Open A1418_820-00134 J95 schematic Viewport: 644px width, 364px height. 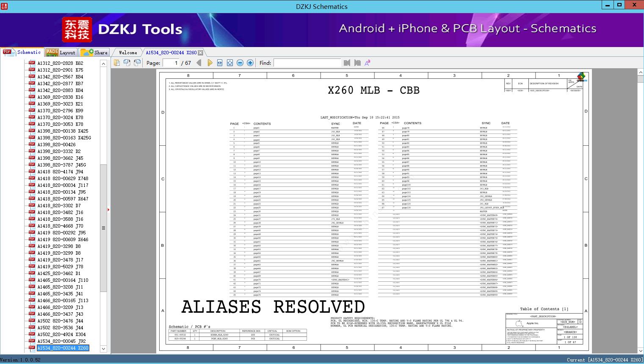[x=61, y=192]
